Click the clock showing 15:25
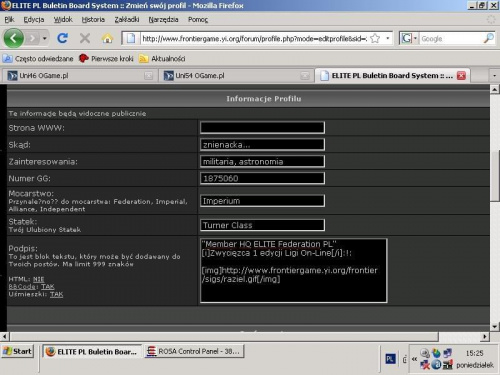 (474, 353)
